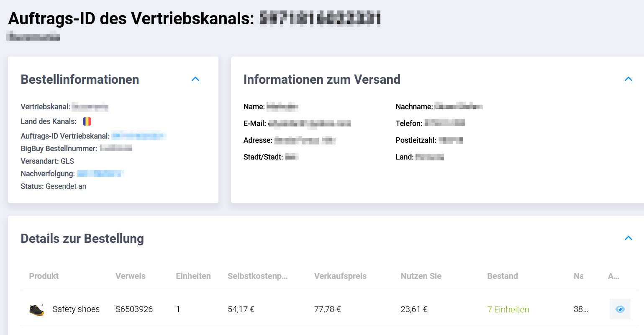This screenshot has width=644, height=335.
Task: Select the Safety shoes product name
Action: [76, 309]
